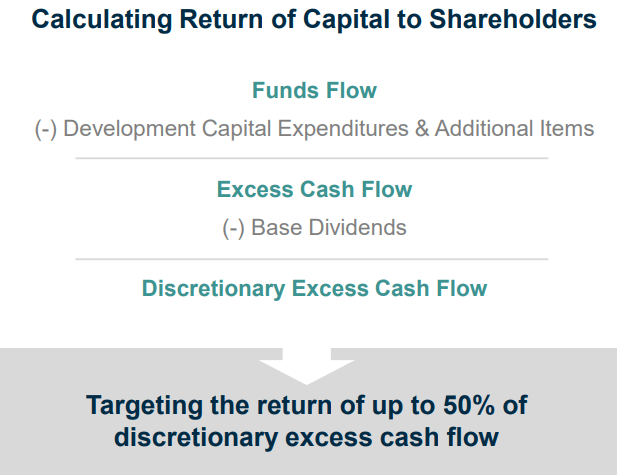Click the white downward arrow graphic

point(307,366)
